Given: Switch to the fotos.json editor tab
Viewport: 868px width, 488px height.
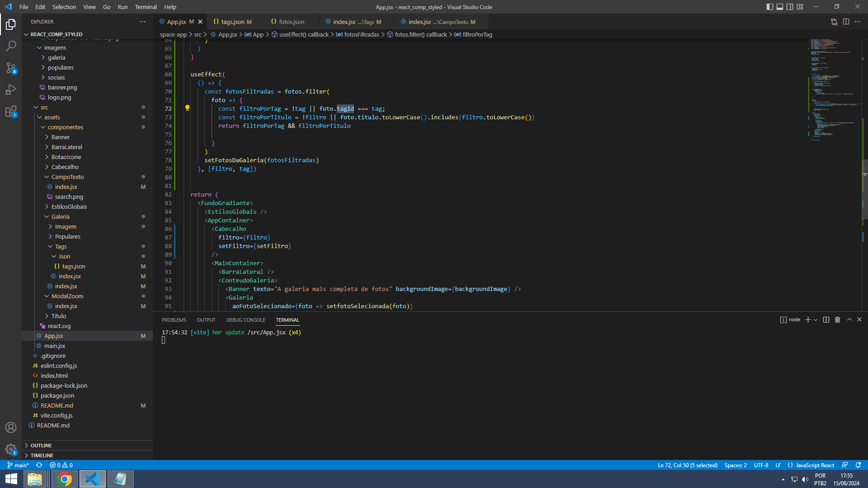Looking at the screenshot, I should coord(291,22).
